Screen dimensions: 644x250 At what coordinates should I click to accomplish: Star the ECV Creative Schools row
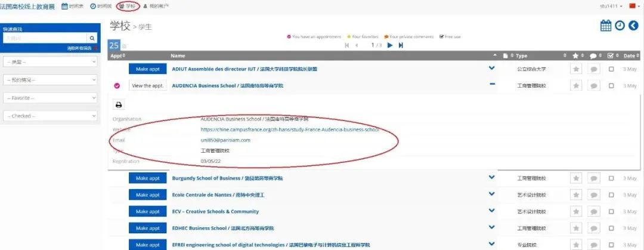(x=576, y=211)
